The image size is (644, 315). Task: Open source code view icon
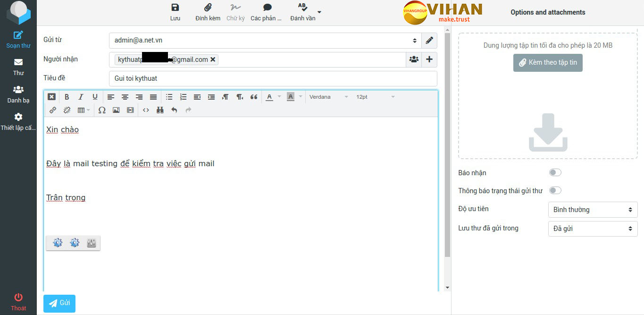146,110
